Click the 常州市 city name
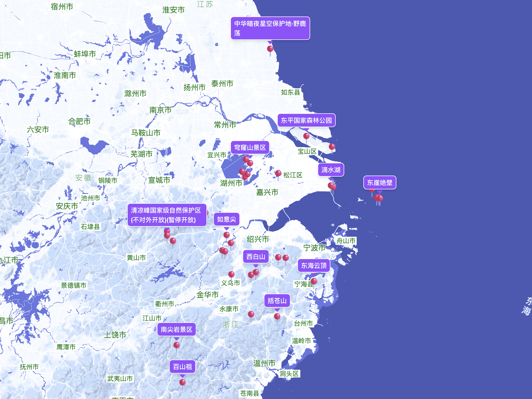 [225, 125]
